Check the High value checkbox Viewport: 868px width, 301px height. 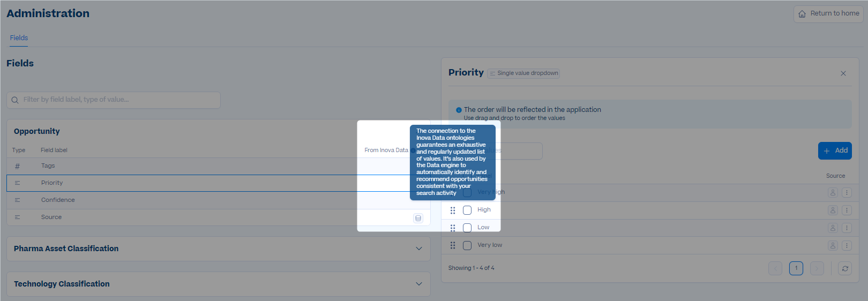coord(467,210)
